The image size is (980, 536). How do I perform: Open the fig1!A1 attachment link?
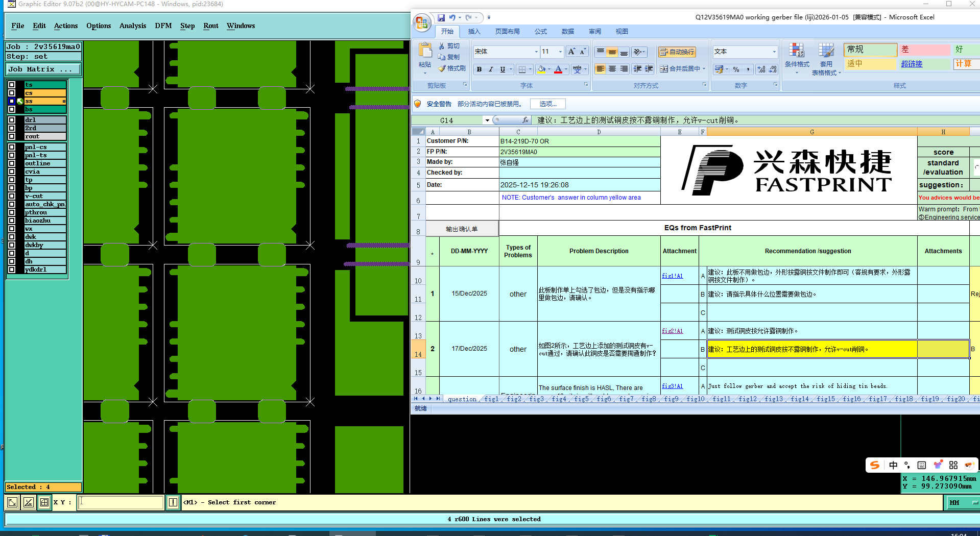672,276
